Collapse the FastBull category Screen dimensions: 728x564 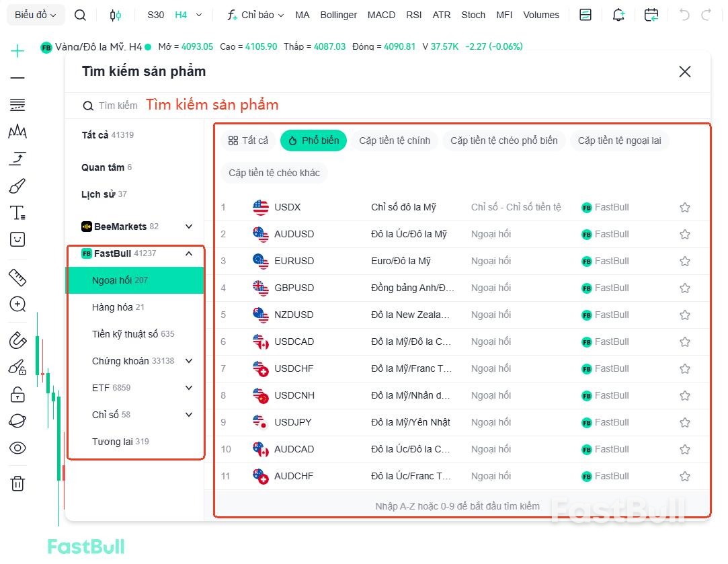tap(188, 253)
